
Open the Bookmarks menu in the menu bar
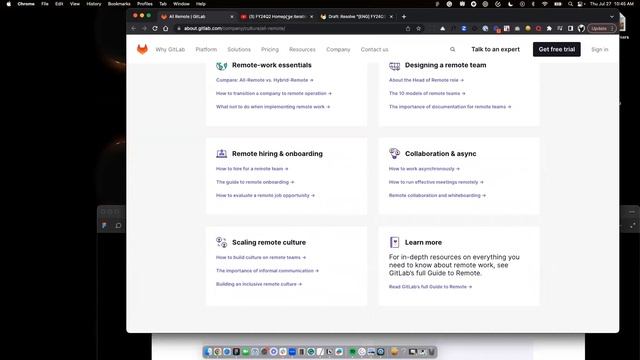[x=119, y=4]
